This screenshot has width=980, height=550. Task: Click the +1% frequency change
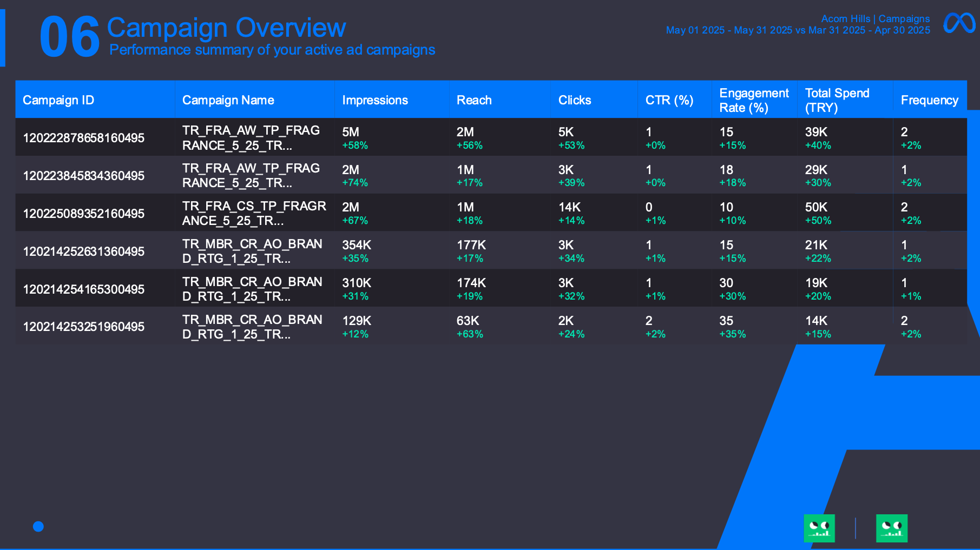[911, 296]
